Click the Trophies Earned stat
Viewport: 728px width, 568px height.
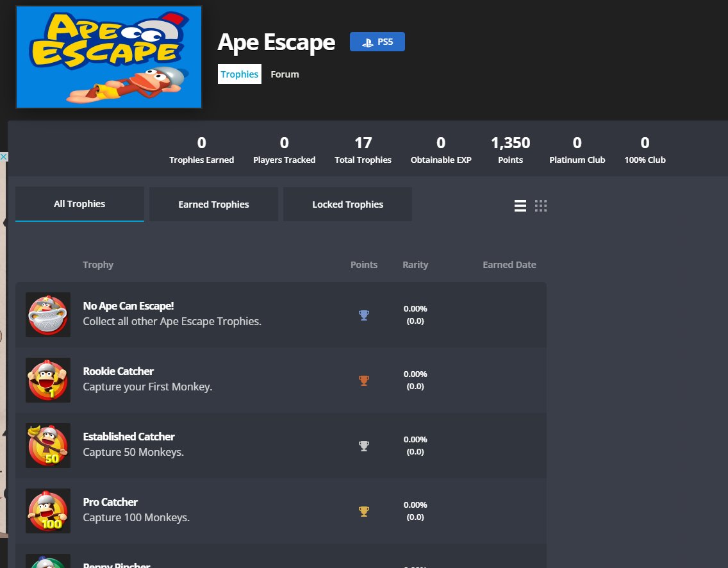201,150
